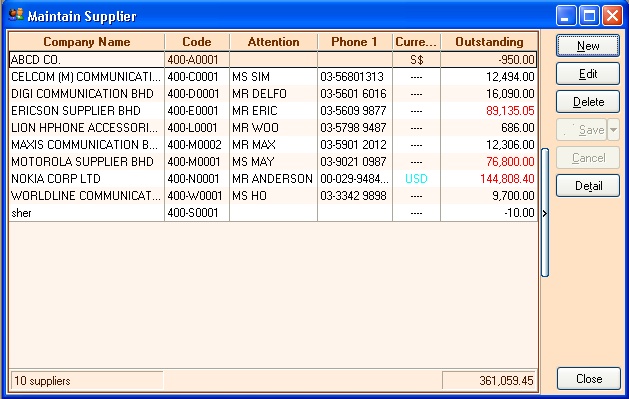
Task: Click attention cell MR WOO
Action: pos(274,128)
